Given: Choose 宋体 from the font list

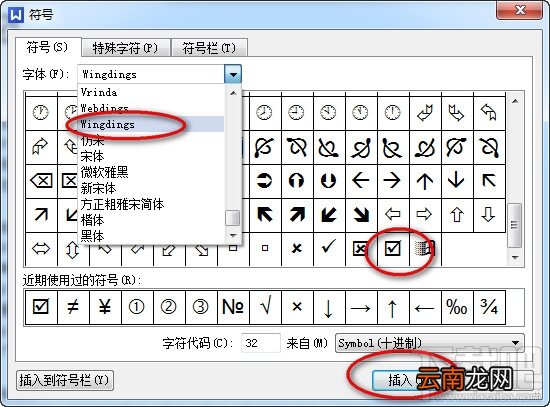Looking at the screenshot, I should 151,156.
